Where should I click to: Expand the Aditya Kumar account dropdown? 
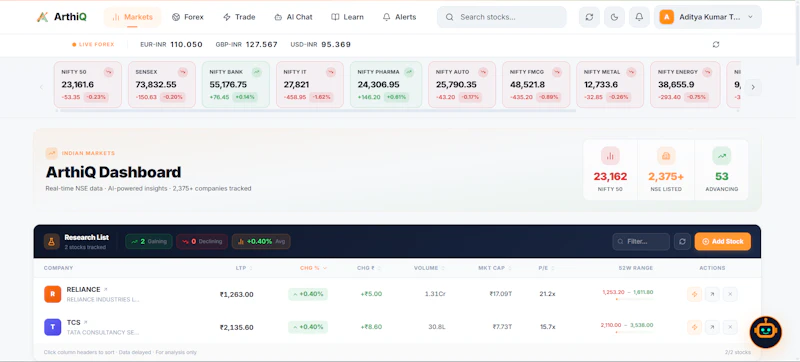708,17
